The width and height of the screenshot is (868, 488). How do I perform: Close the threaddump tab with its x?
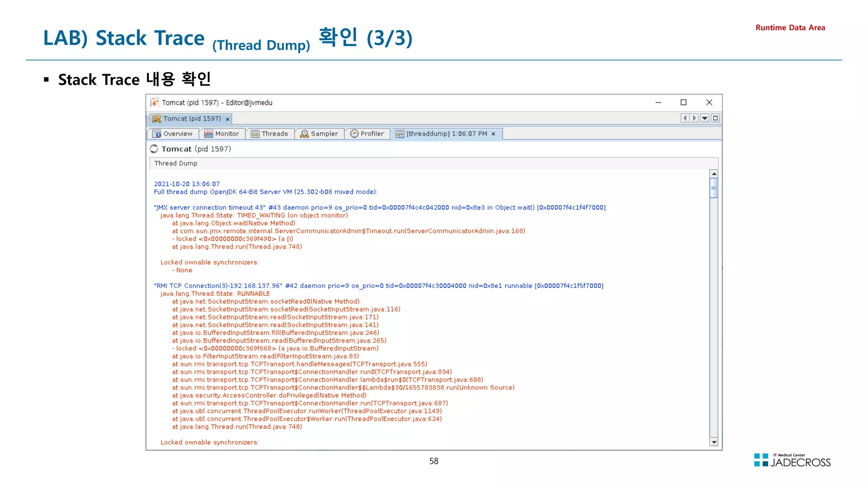click(x=493, y=134)
